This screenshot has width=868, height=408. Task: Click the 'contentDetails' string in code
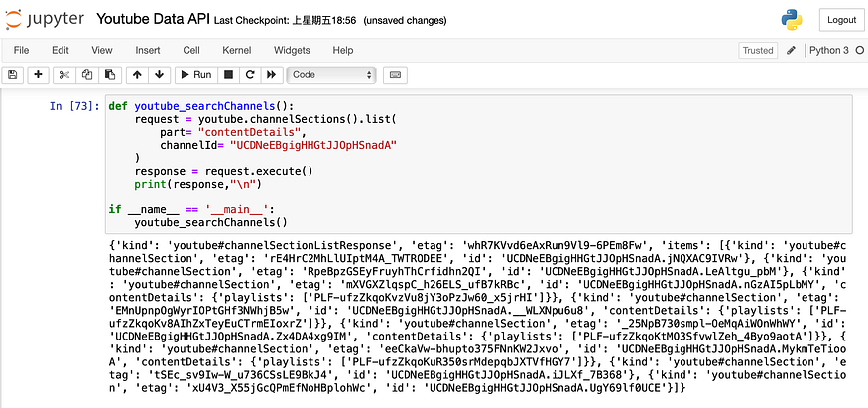pos(251,132)
